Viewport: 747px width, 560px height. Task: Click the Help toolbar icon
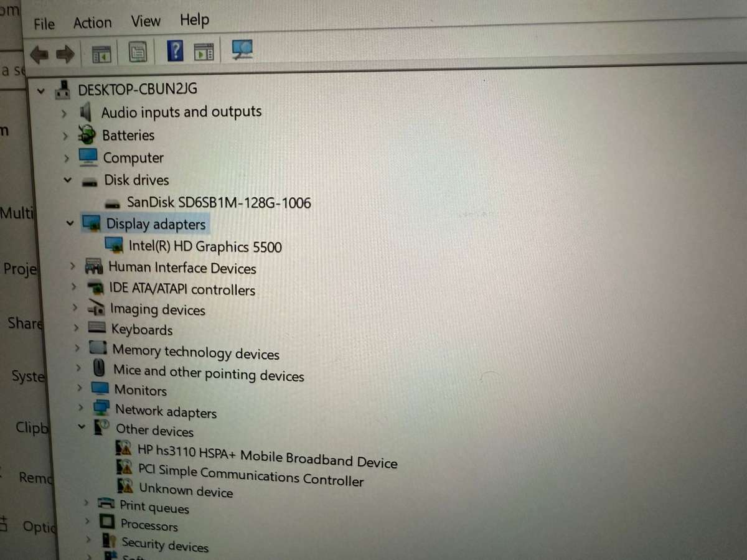pyautogui.click(x=175, y=50)
